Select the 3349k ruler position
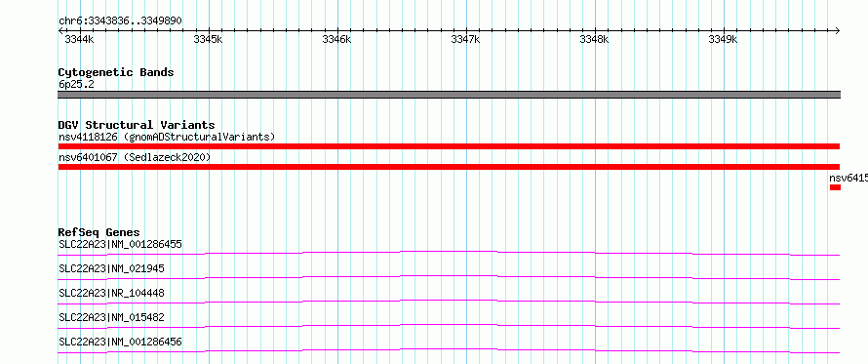 tap(723, 40)
